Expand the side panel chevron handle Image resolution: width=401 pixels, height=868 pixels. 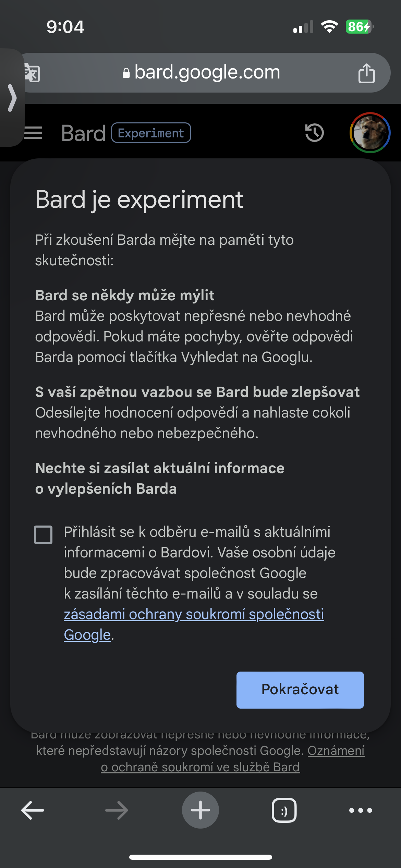12,98
